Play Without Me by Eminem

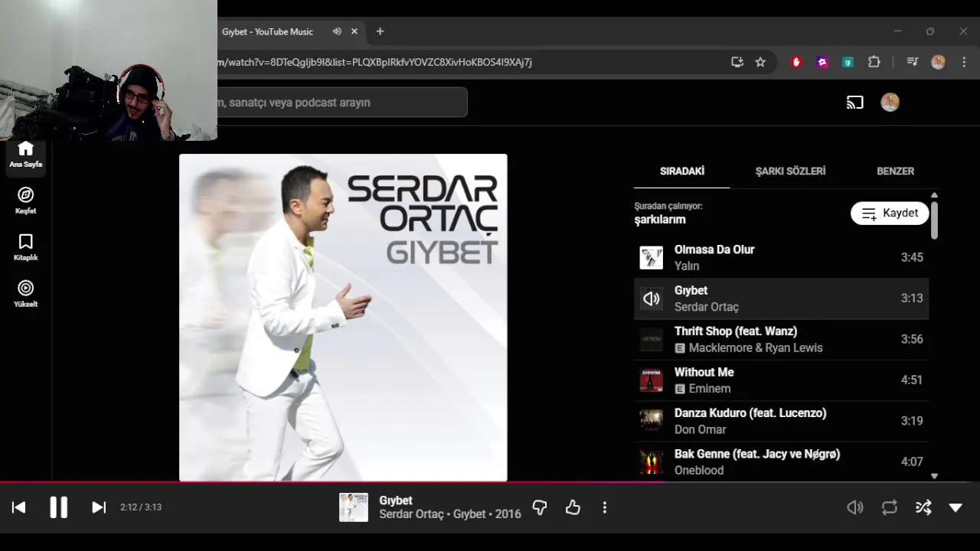782,380
